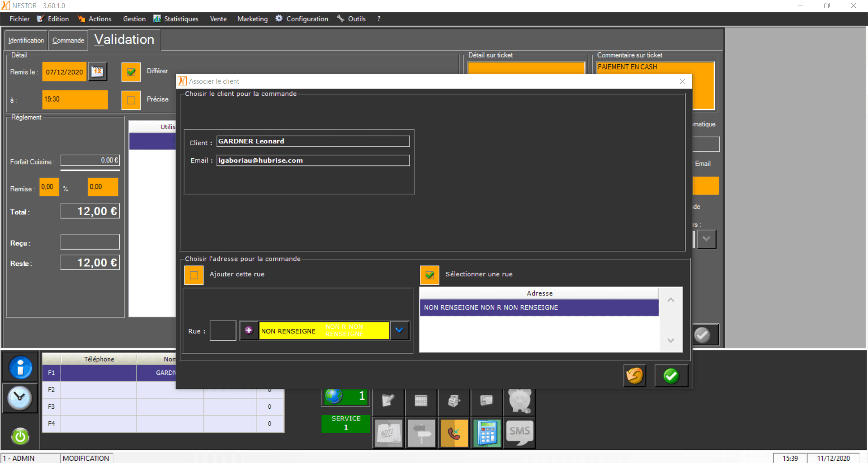Expand the dropdown near Commande panel
The width and height of the screenshot is (868, 463).
708,239
